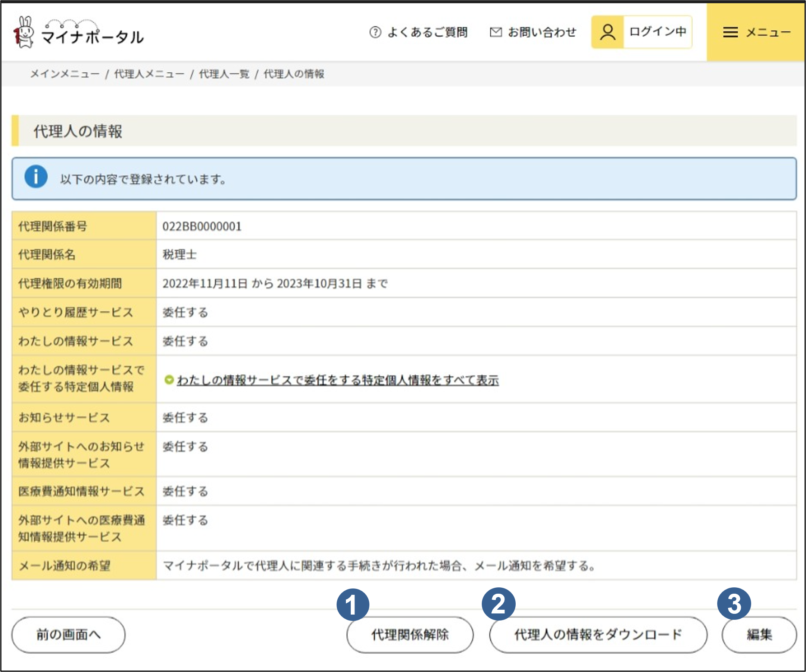This screenshot has height=672, width=806.
Task: Click 代理関係番号 label cell
Action: point(84,226)
